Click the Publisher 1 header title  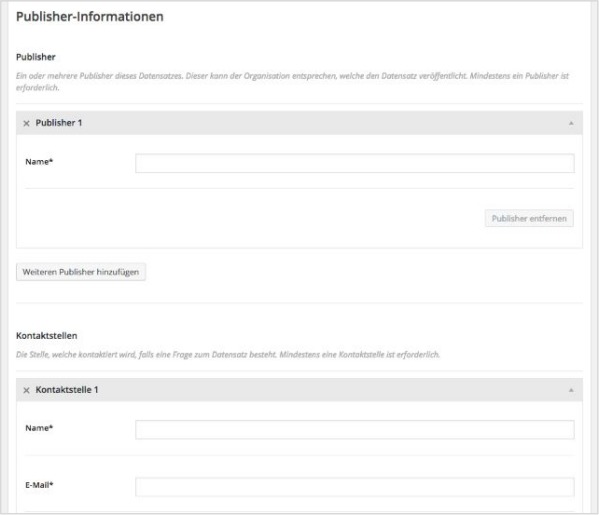pos(59,123)
